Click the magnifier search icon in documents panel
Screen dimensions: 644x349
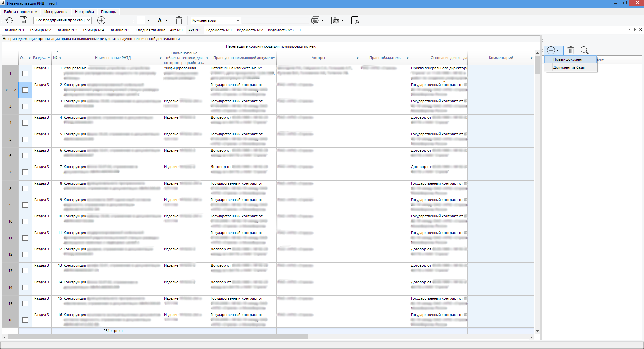point(585,50)
